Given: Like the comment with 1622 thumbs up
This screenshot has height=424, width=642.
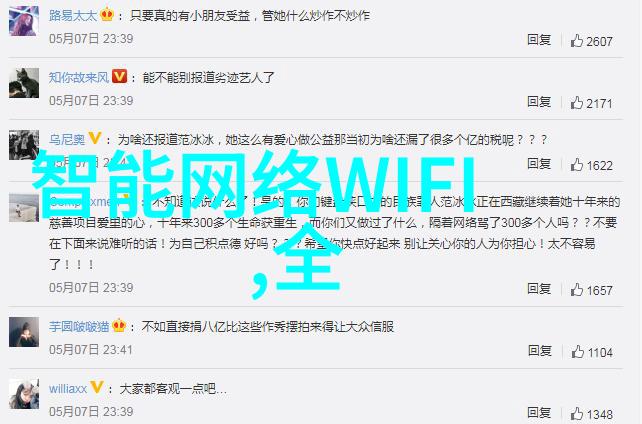Looking at the screenshot, I should point(577,165).
